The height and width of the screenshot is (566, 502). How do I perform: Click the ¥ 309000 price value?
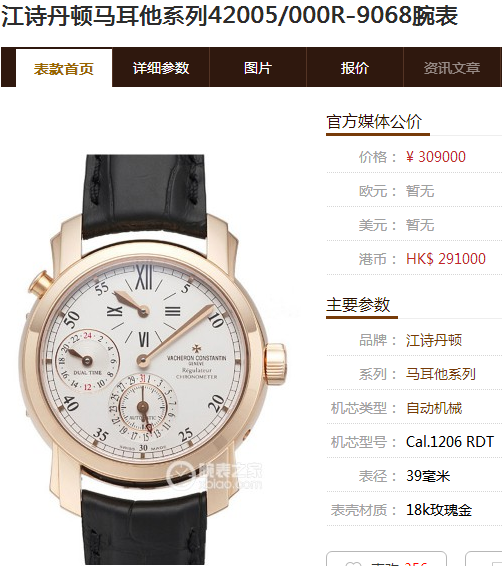tap(436, 157)
